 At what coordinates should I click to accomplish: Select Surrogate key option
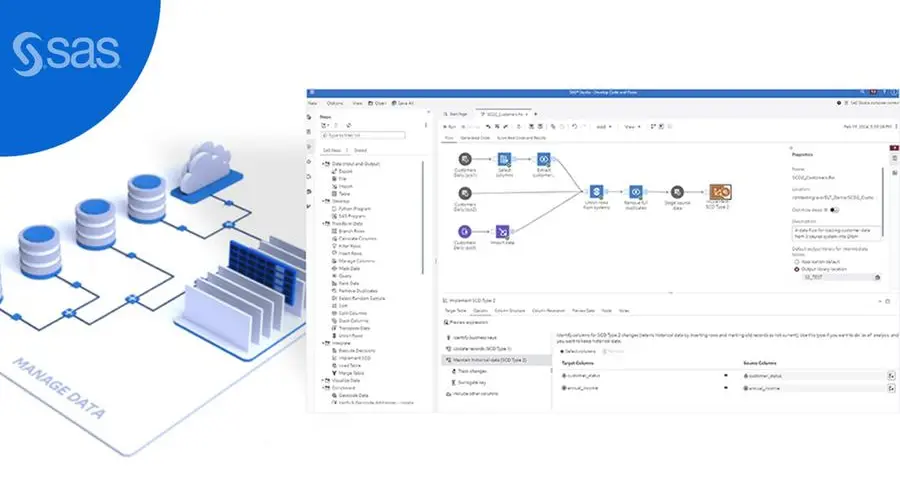[x=469, y=382]
